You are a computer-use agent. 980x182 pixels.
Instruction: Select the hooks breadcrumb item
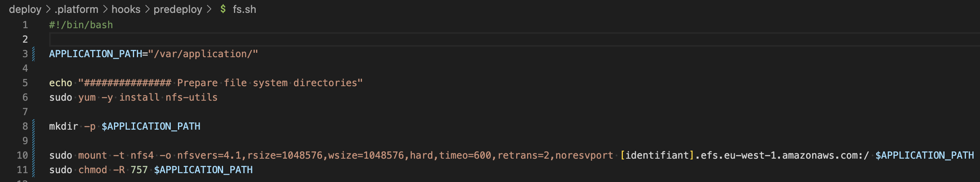[x=126, y=9]
